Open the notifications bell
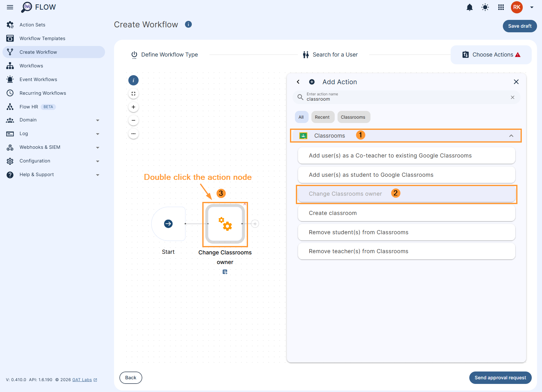The image size is (542, 392). pyautogui.click(x=469, y=7)
